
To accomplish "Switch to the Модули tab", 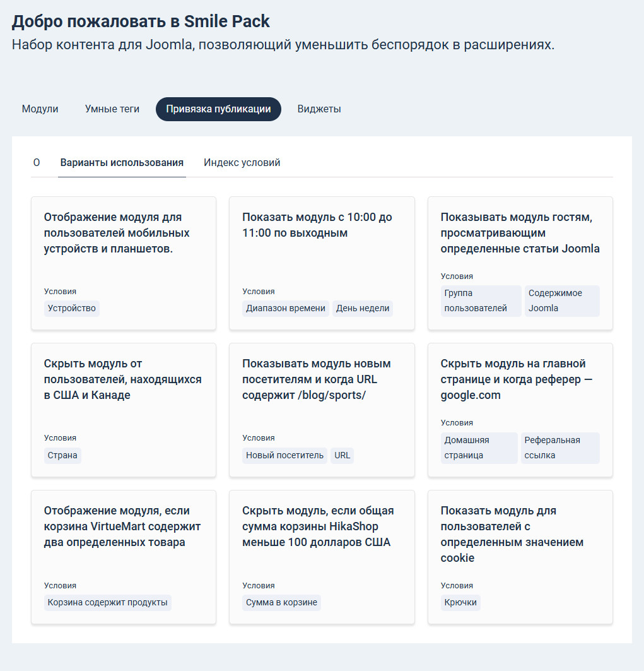I will (40, 109).
